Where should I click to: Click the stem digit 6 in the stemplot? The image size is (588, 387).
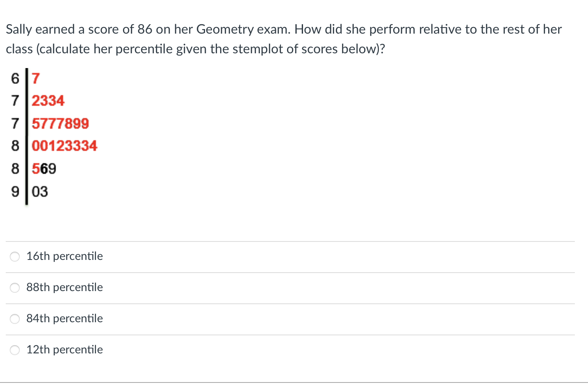coord(15,78)
